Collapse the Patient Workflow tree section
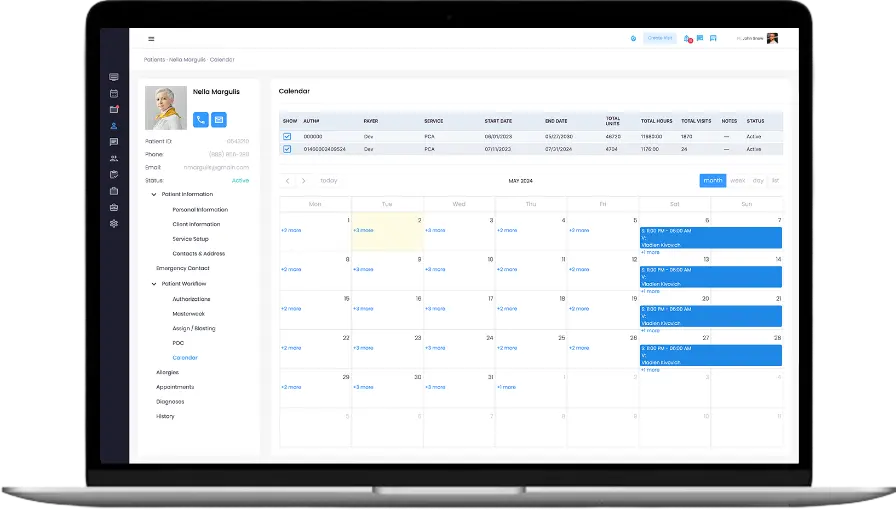 click(154, 284)
